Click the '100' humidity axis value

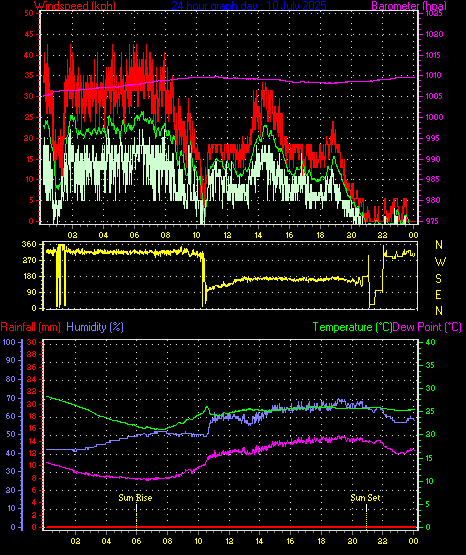pyautogui.click(x=9, y=342)
